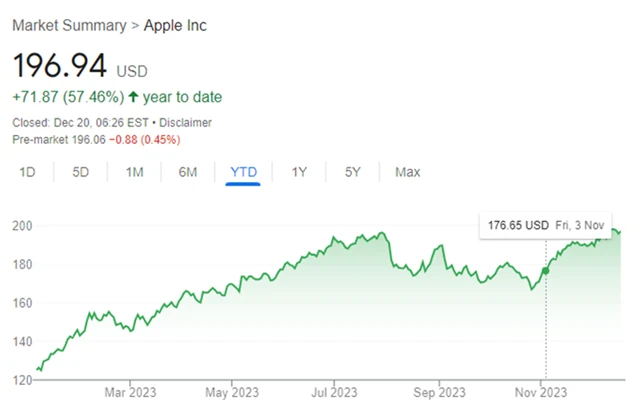The image size is (640, 416).
Task: Click the 200 y-axis value label
Action: (19, 226)
